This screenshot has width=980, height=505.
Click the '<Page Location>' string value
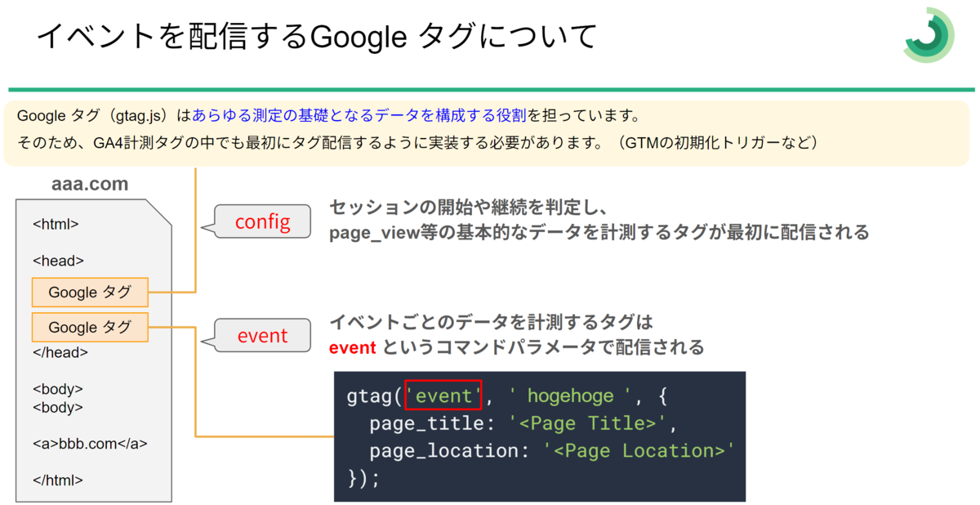[639, 450]
